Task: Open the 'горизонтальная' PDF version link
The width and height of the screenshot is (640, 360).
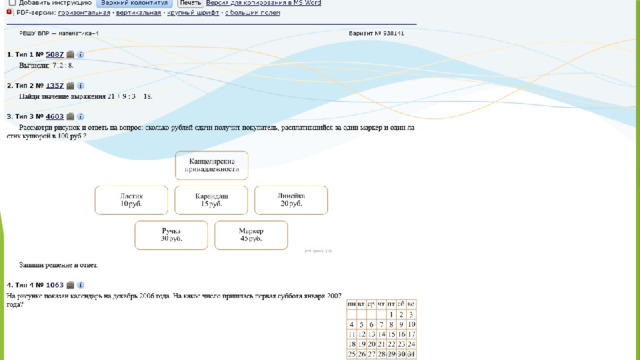Action: point(84,13)
